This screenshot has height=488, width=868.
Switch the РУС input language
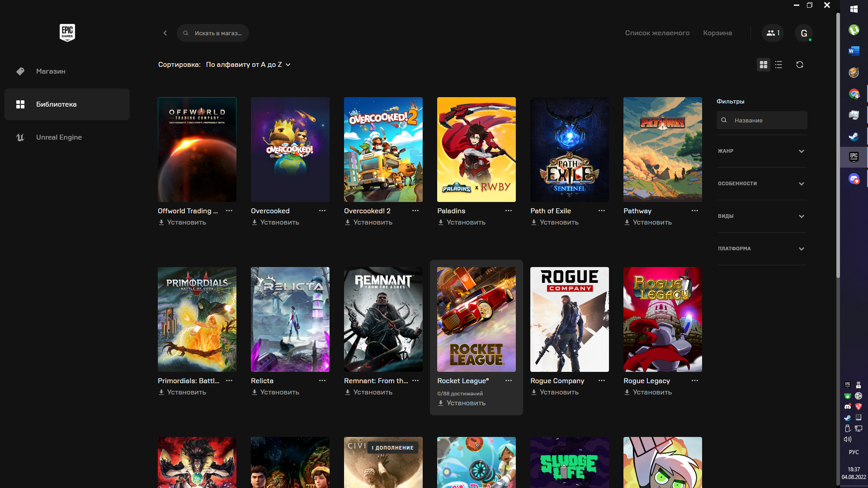[x=854, y=452]
